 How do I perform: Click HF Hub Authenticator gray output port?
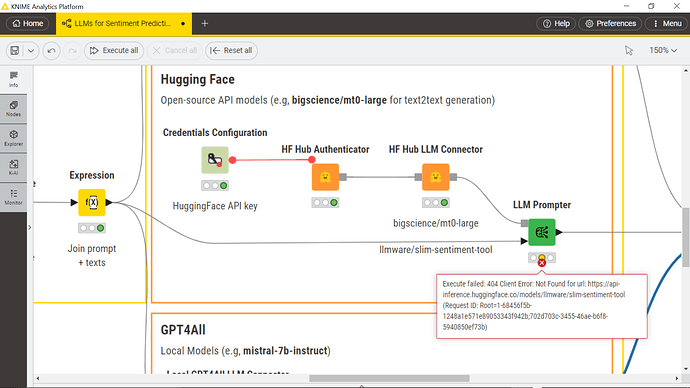343,177
